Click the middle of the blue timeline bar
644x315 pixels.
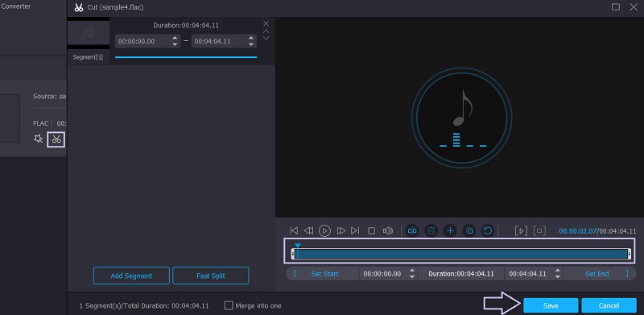tap(460, 254)
